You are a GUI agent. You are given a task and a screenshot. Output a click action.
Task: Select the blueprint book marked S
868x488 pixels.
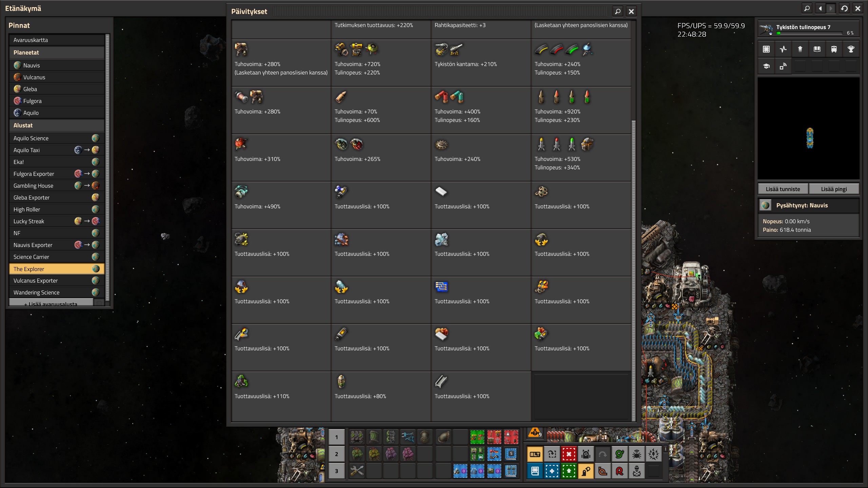pos(511,454)
